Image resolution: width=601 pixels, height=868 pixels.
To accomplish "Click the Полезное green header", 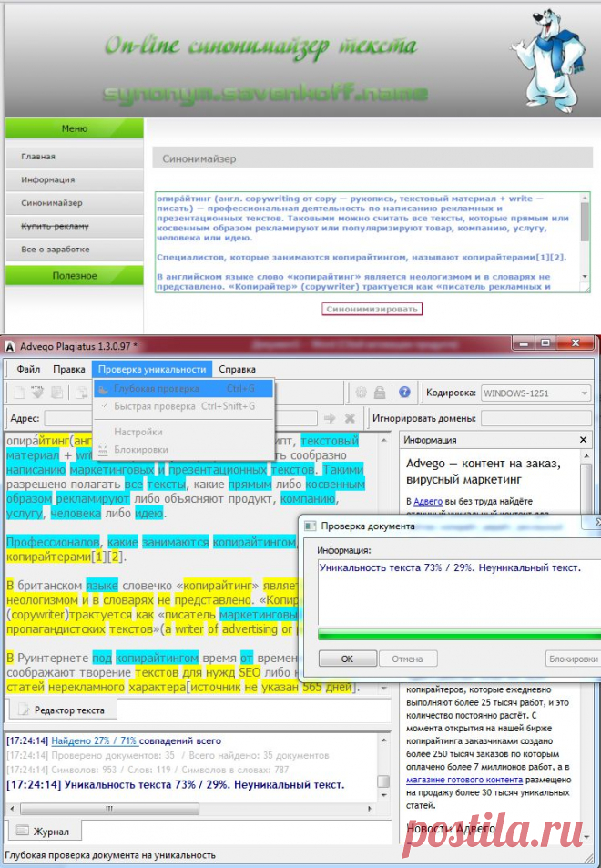I will click(74, 276).
